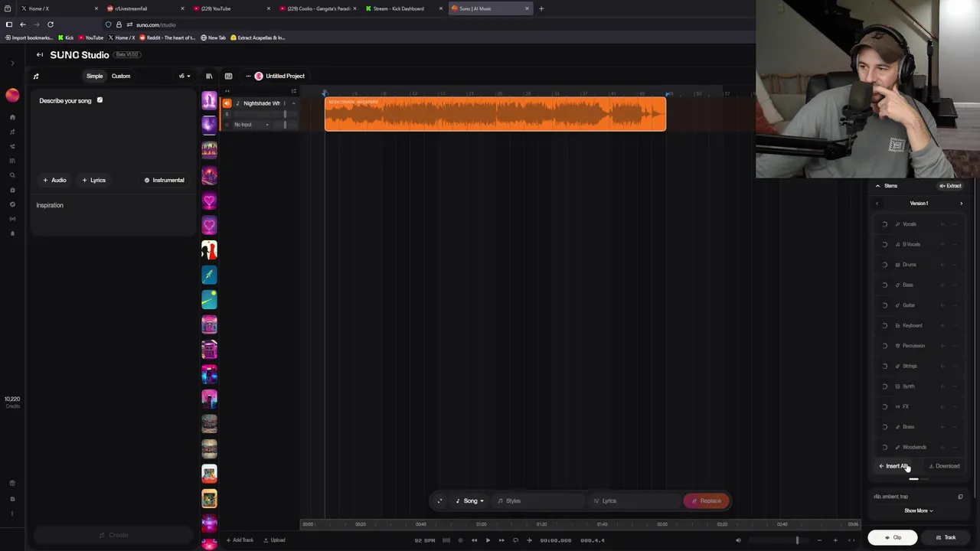Open the library panel icon next to v6
Viewport: 980px width, 551px height.
[209, 76]
